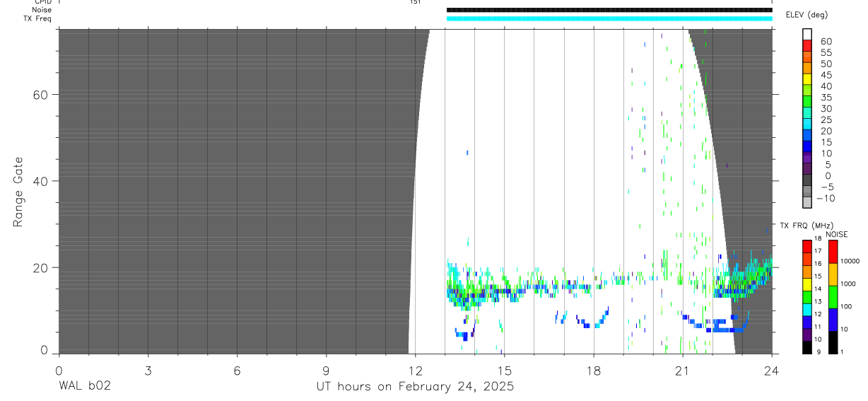The height and width of the screenshot is (401, 868).
Task: Click the 'TX Freq' label at top left
Action: tap(37, 18)
